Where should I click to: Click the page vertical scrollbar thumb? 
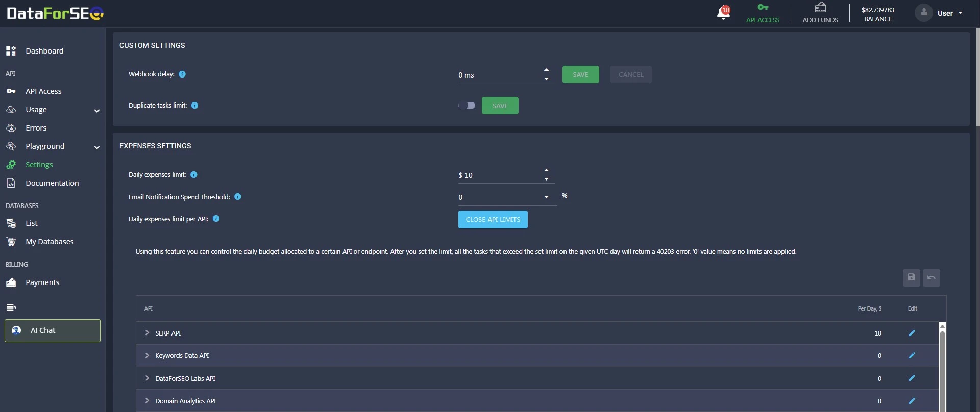click(x=977, y=76)
